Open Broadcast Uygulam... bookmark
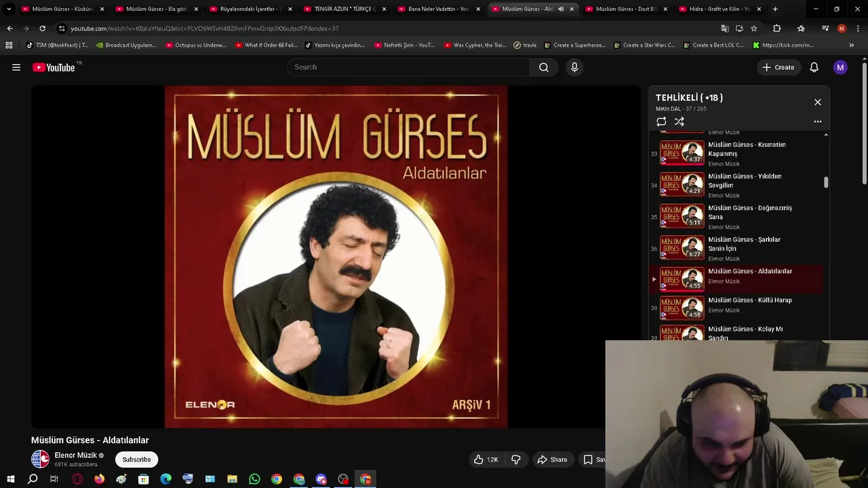 click(126, 45)
